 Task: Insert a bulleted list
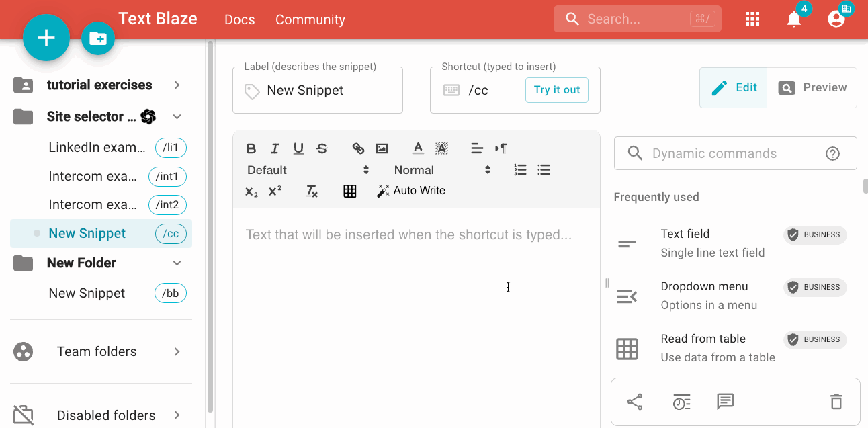point(544,170)
